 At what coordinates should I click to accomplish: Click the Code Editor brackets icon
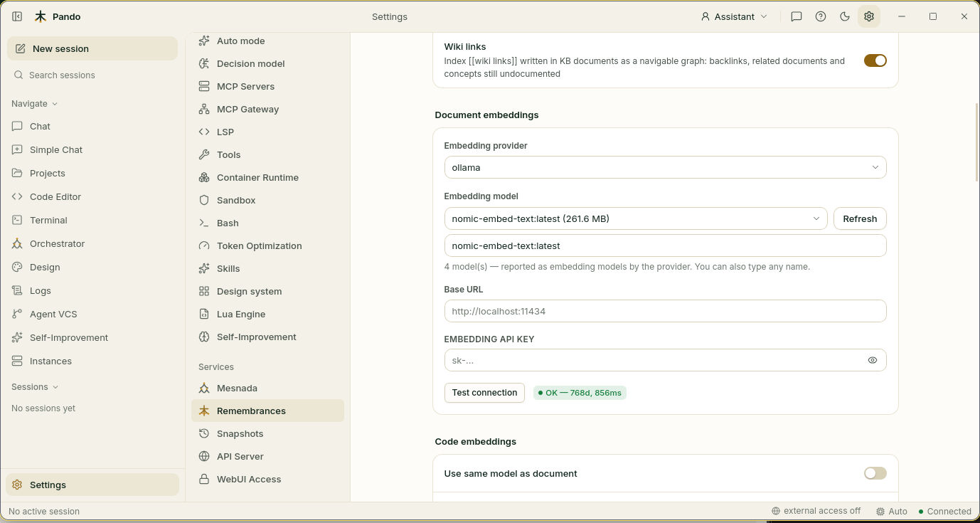[x=17, y=196]
